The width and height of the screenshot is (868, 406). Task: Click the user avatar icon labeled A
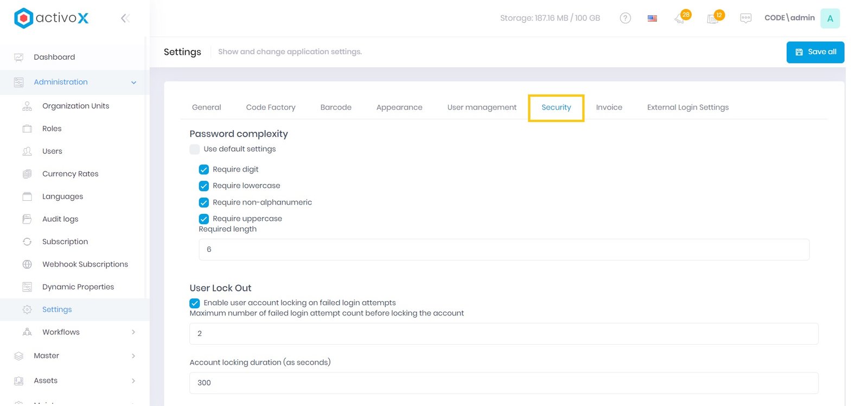click(829, 18)
